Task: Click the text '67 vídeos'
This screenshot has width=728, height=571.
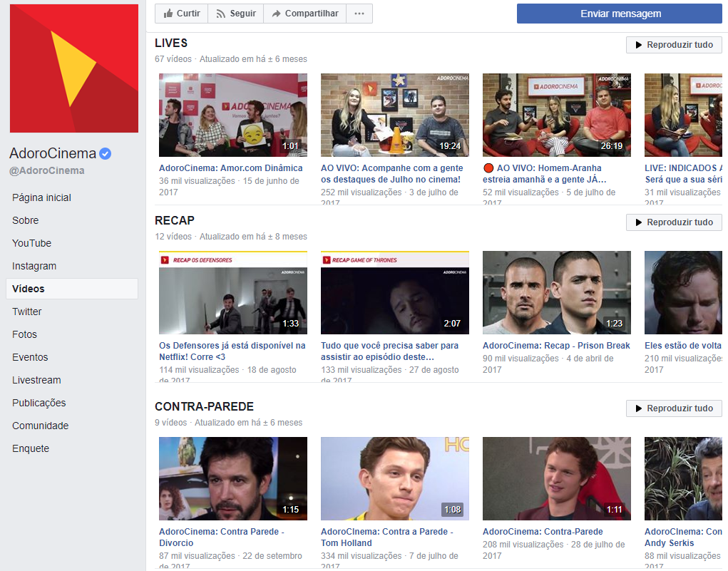Action: point(173,59)
